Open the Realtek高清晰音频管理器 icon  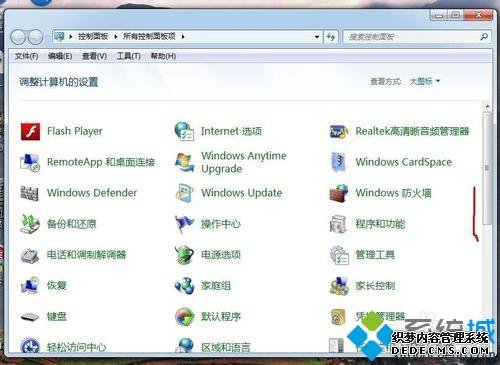339,131
